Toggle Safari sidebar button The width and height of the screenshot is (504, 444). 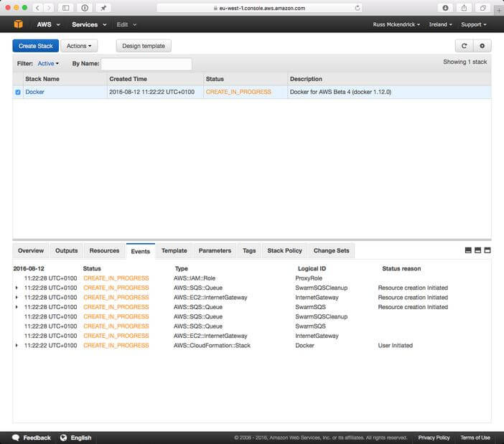point(66,8)
